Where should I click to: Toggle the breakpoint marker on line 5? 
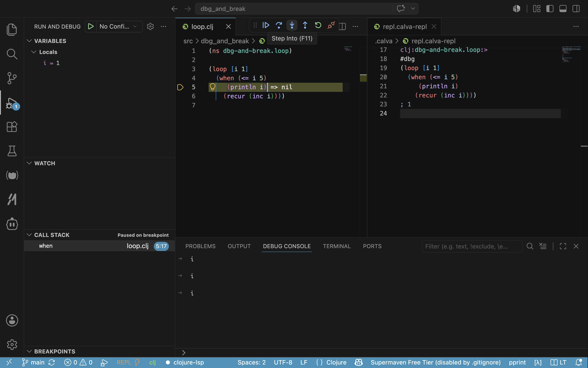point(180,87)
